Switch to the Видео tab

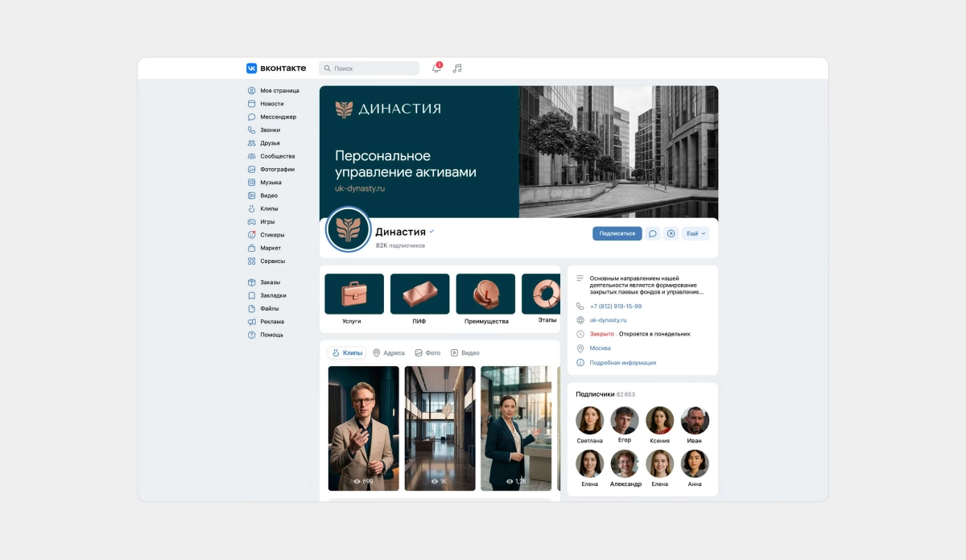pos(465,353)
